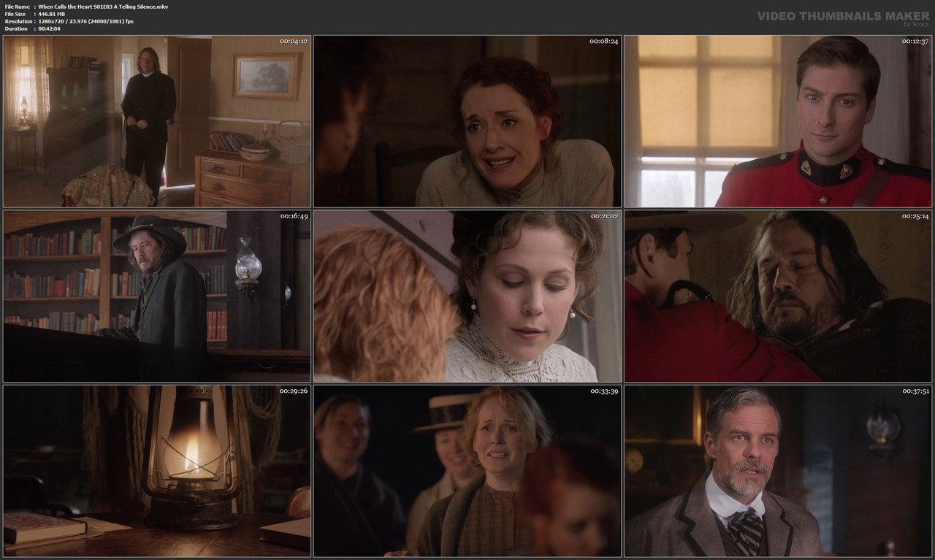Open the thumbnail stamped 00:33:39
Image resolution: width=935 pixels, height=560 pixels.
467,471
